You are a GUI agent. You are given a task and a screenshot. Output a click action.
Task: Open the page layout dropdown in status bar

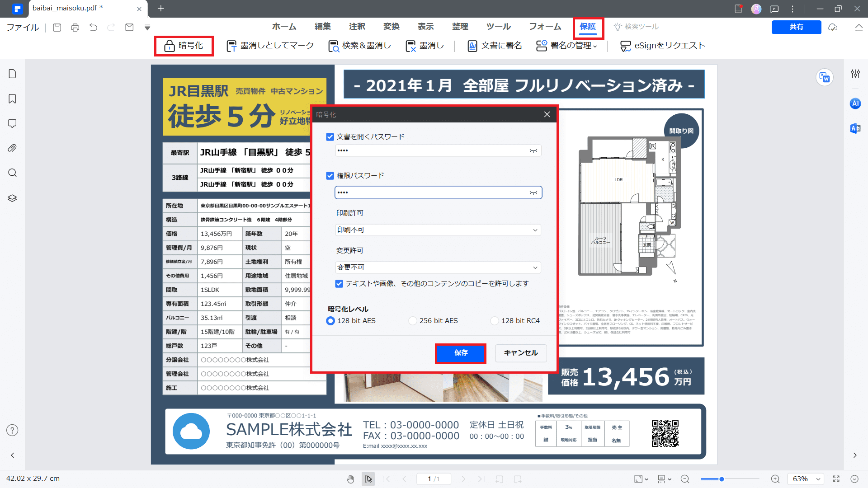(641, 479)
